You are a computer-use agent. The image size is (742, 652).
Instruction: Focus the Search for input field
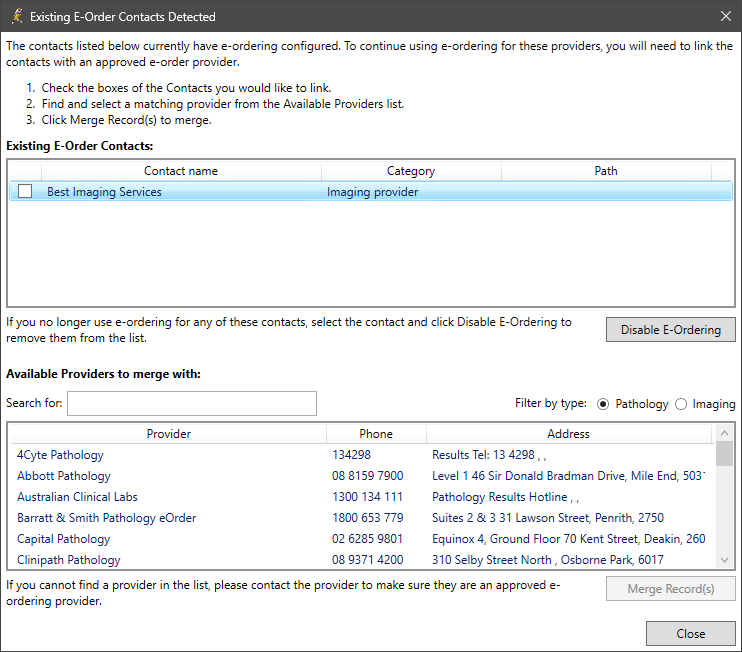pos(192,403)
